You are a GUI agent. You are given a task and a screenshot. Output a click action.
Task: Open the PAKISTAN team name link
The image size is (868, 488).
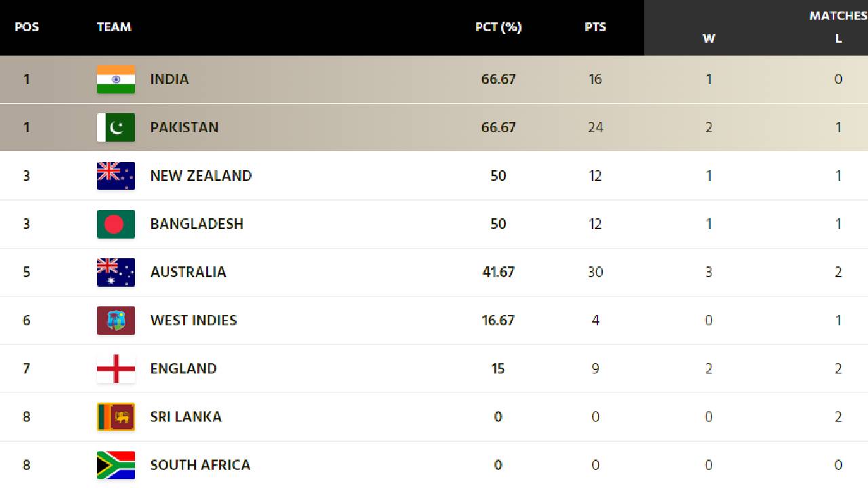coord(184,127)
